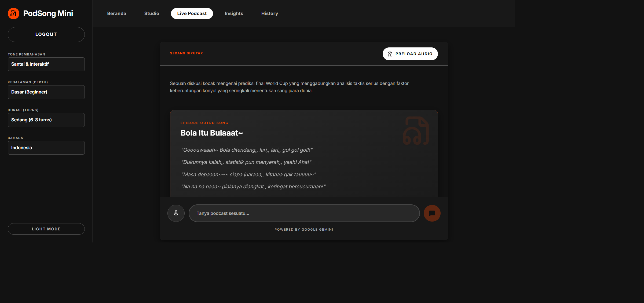Click lyric line 'Dukunnya kalah,, statistik pun menyerah'

[x=246, y=162]
